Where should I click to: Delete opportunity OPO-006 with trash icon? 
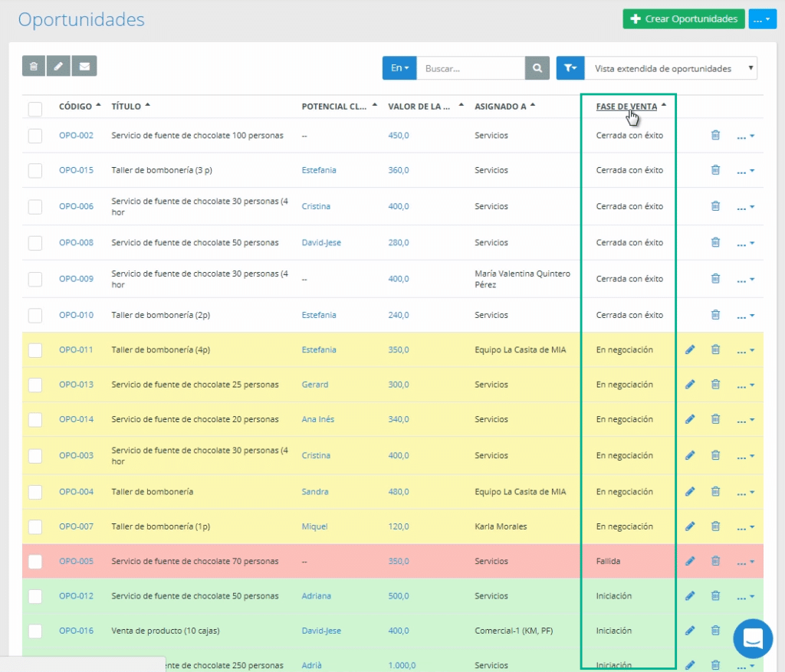pyautogui.click(x=715, y=206)
